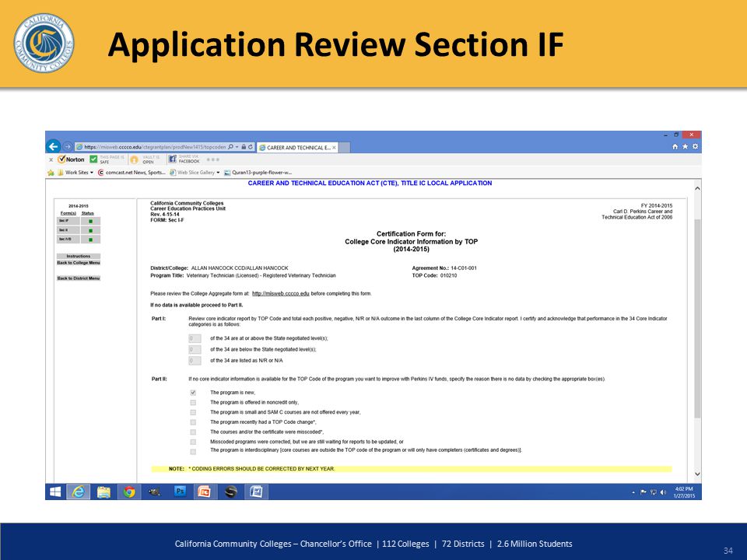Check 'Misscoded programs were corrected' checkbox
The image size is (747, 560).
pos(193,442)
